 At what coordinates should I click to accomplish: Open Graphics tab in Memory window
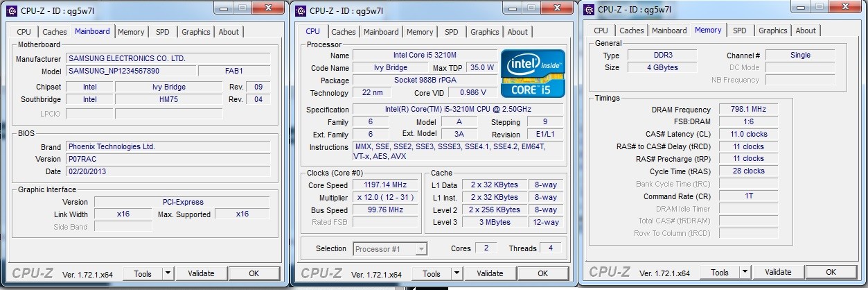pos(773,31)
